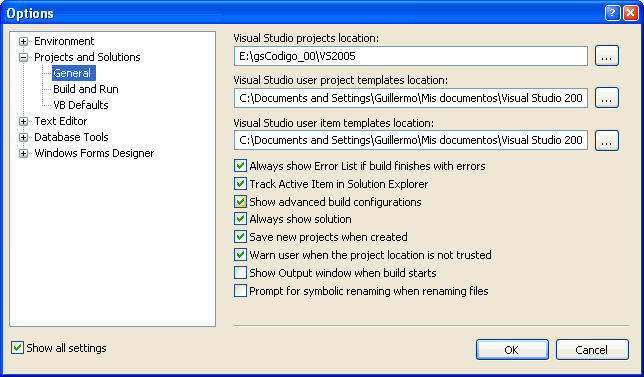Select General under Projects and Solutions
Image resolution: width=644 pixels, height=377 pixels.
point(74,73)
